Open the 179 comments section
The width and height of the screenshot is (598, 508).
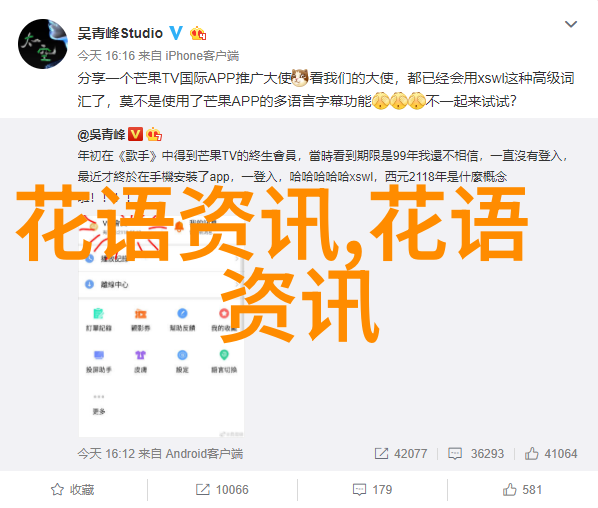[372, 489]
